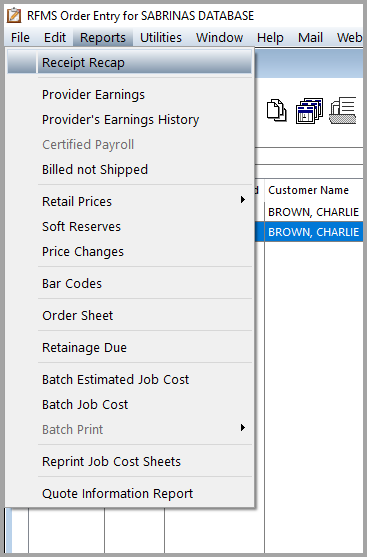Screen dimensions: 367x557
Task: Click the copy documents toolbar icon
Action: click(276, 110)
